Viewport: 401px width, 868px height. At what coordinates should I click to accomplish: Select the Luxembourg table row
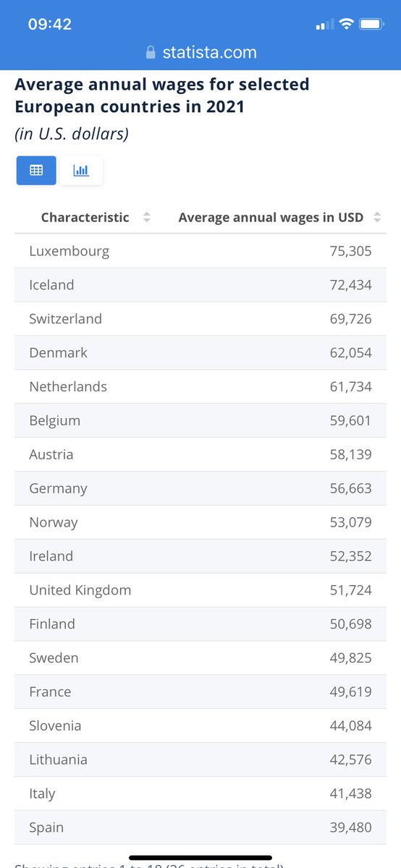click(x=200, y=251)
